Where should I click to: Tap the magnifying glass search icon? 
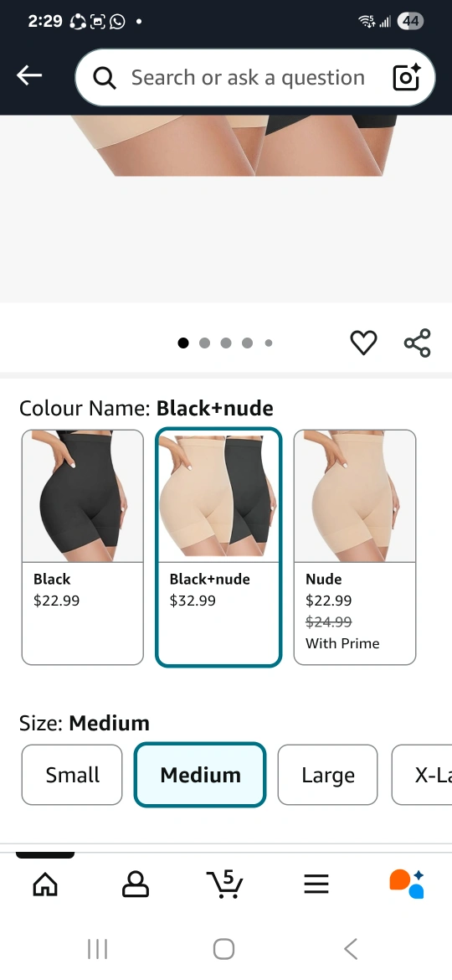[105, 78]
